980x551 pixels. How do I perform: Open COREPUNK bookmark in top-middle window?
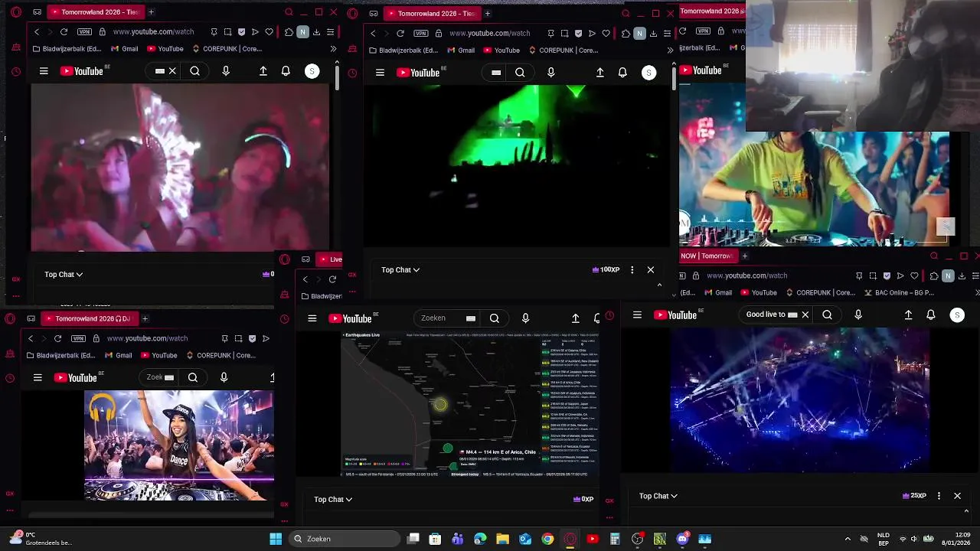[x=563, y=51]
